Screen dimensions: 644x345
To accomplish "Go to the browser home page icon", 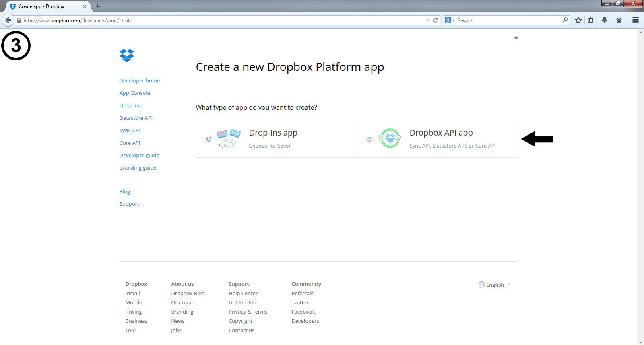I will click(x=619, y=20).
